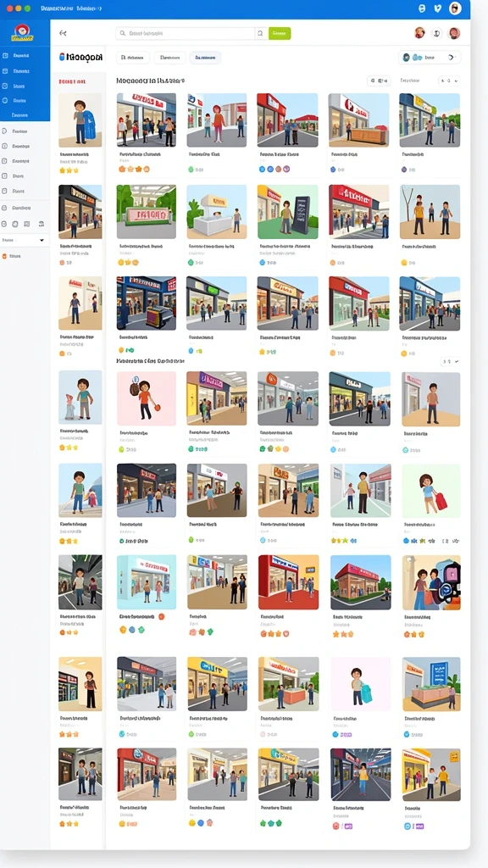
Task: Select the middle pill tab under the search bar
Action: click(x=169, y=58)
